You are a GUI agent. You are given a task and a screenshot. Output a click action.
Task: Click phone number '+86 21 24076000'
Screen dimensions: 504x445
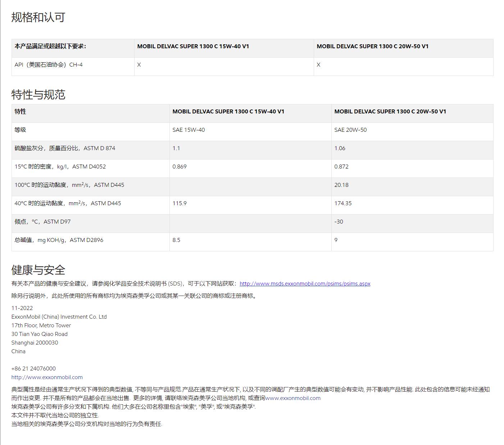[34, 369]
